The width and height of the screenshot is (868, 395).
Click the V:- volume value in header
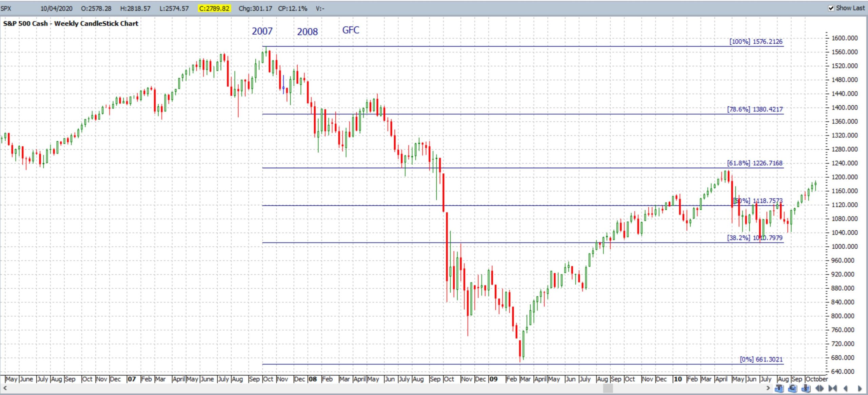click(320, 8)
